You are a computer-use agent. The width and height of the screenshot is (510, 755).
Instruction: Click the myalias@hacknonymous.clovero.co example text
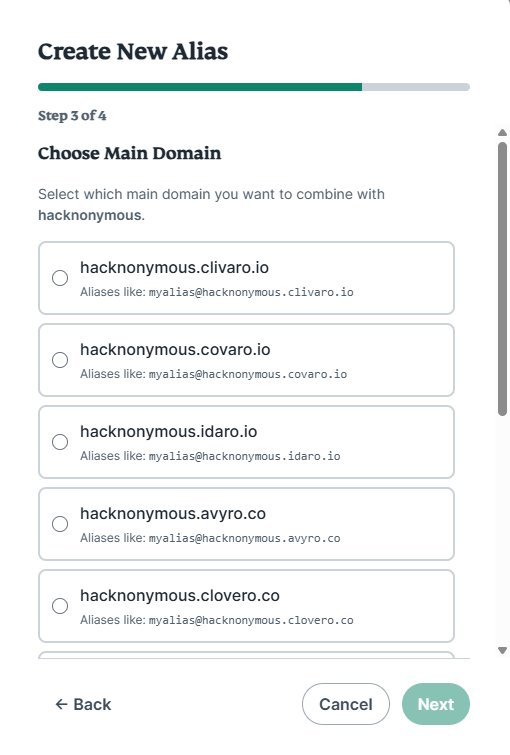251,620
